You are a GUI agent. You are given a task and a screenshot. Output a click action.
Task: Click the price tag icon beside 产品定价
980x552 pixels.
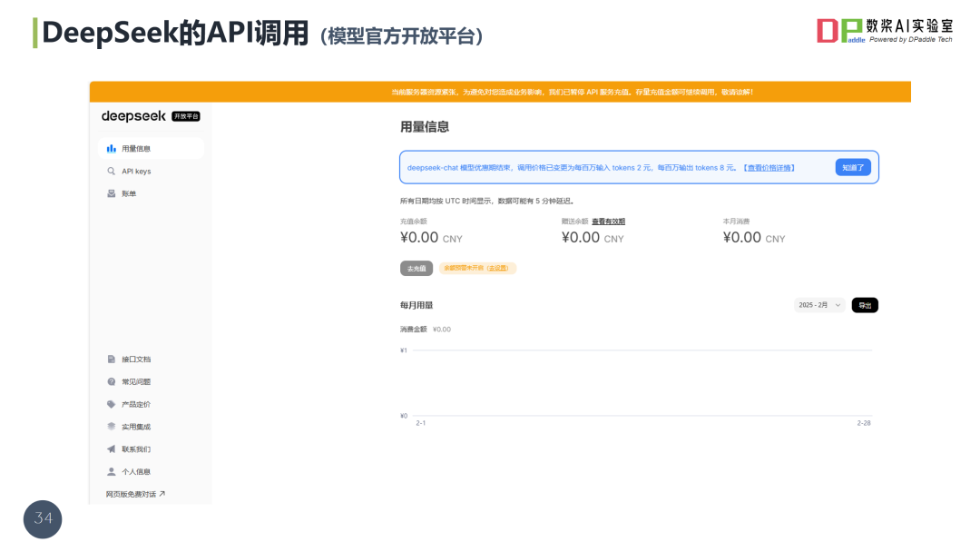pos(112,404)
